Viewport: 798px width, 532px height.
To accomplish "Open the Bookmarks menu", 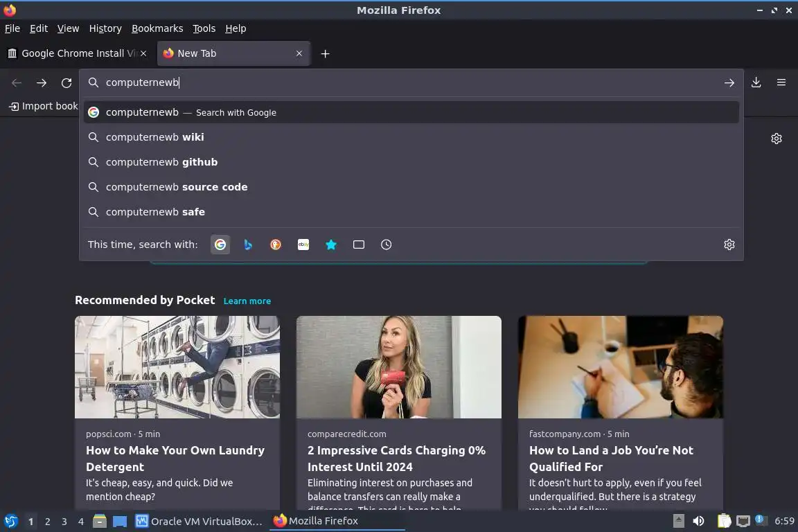I will (157, 28).
